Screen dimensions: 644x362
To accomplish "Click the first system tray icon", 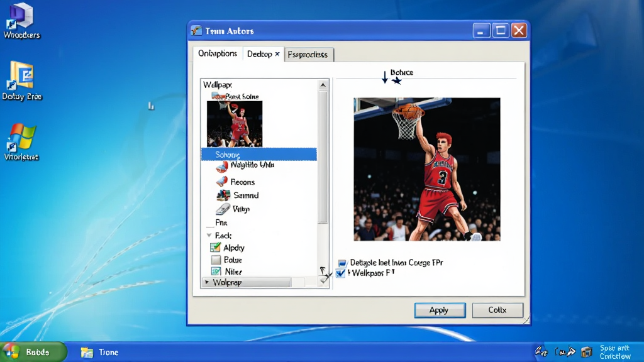I will [x=541, y=351].
